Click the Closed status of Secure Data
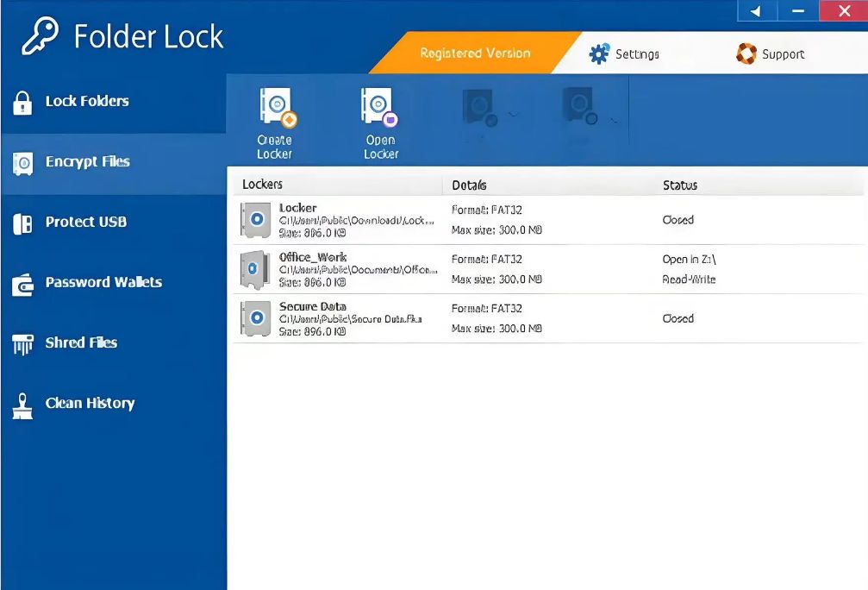The width and height of the screenshot is (868, 590). click(678, 318)
